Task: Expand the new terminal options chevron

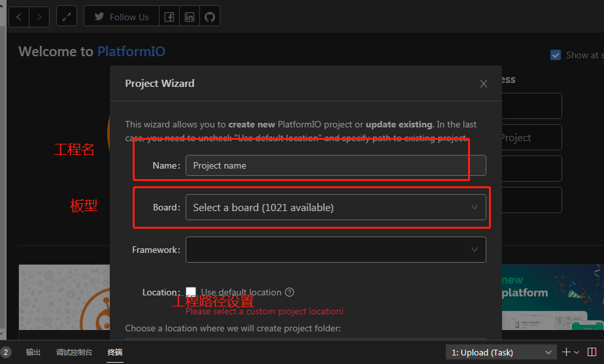Action: click(577, 352)
